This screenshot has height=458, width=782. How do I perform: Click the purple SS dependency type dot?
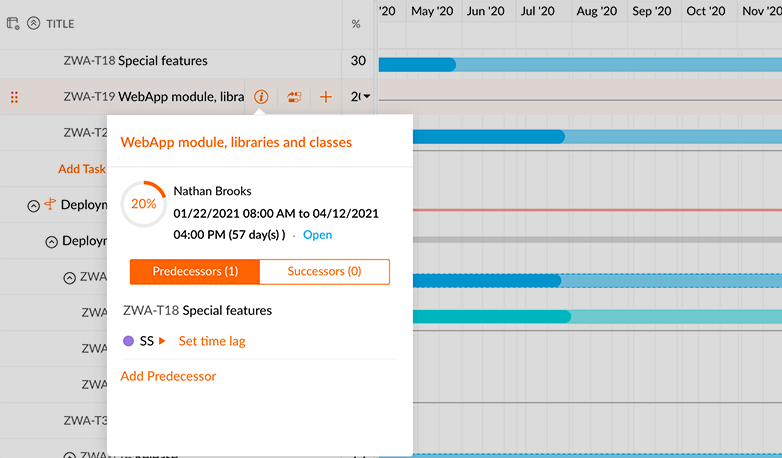tap(128, 341)
